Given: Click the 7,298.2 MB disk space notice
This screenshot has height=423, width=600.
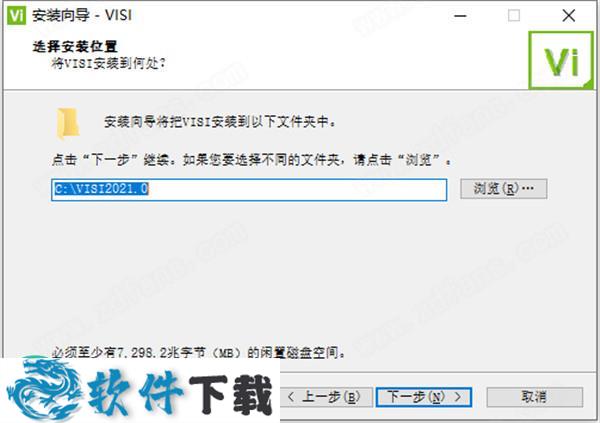Looking at the screenshot, I should (198, 352).
